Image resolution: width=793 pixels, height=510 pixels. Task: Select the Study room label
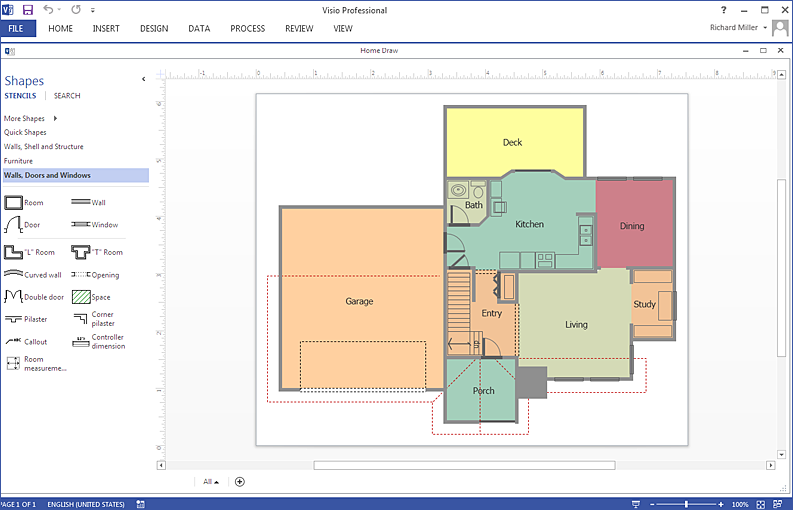(x=644, y=304)
